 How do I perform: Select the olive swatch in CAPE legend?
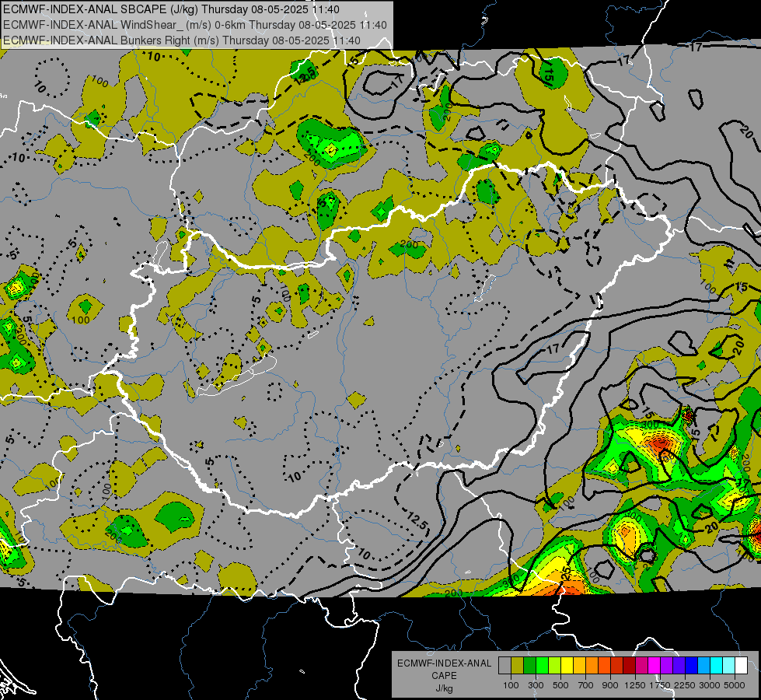pos(518,666)
